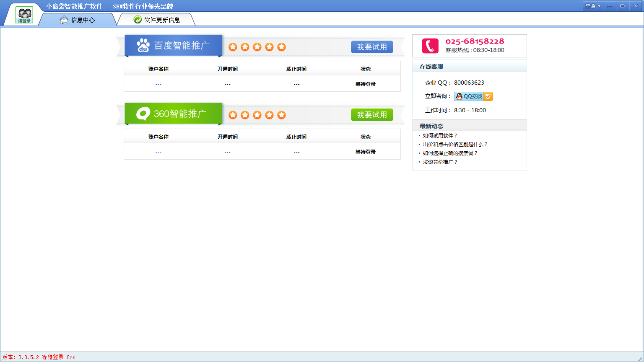Click the phone number 025-68158228
Viewport: 644px width, 362px height.
pos(475,41)
